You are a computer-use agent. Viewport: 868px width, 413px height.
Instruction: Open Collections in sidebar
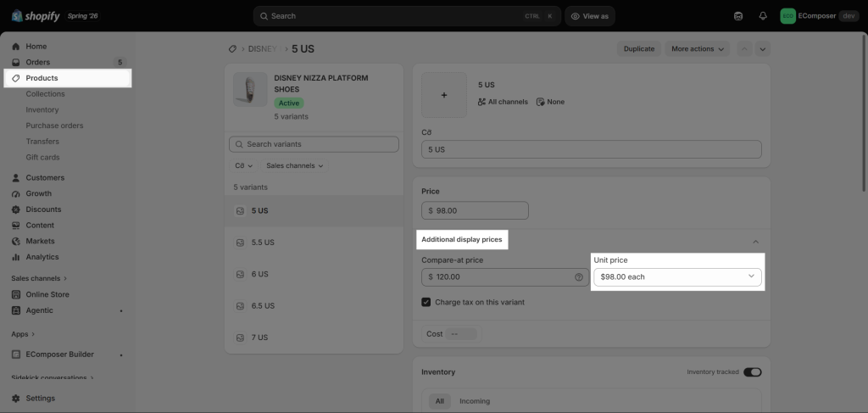click(x=46, y=94)
